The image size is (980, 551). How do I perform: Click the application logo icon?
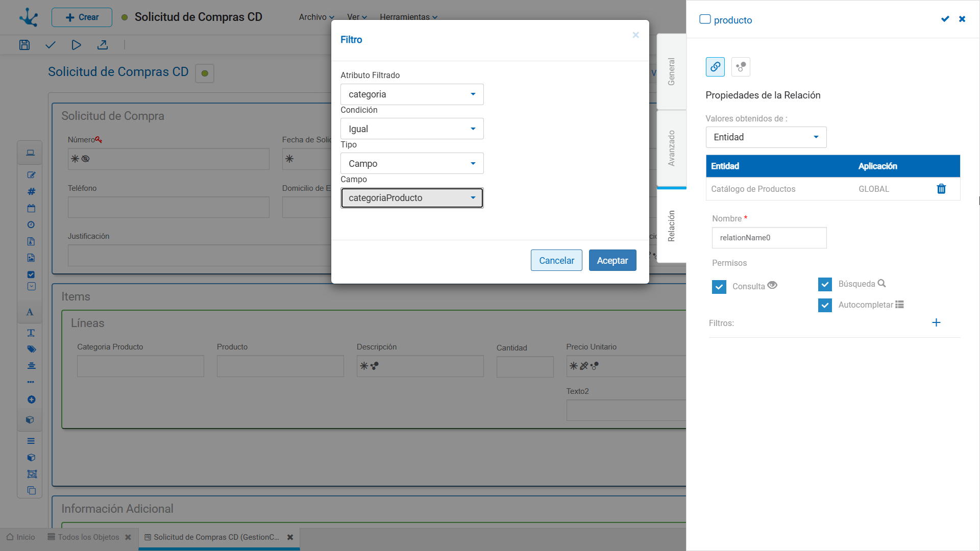(x=29, y=17)
